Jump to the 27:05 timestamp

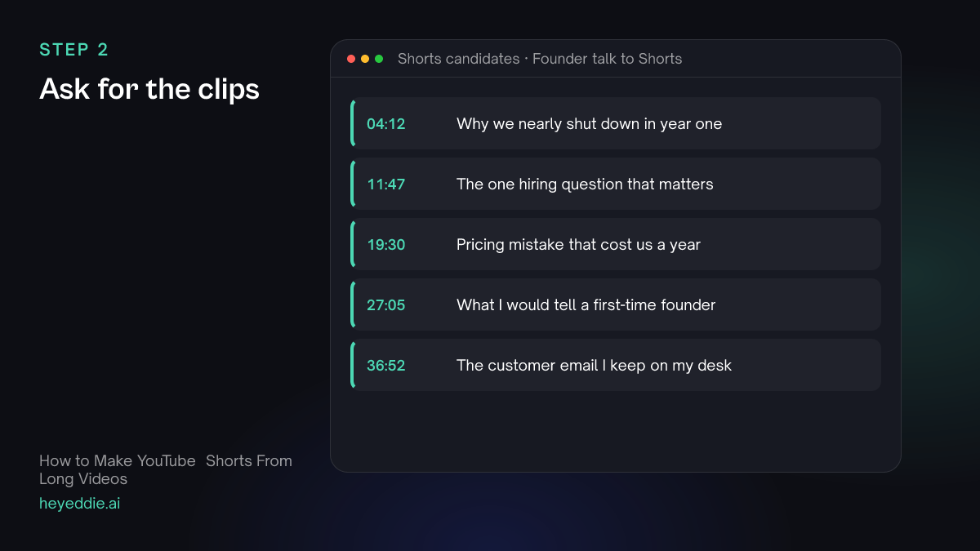click(x=385, y=305)
